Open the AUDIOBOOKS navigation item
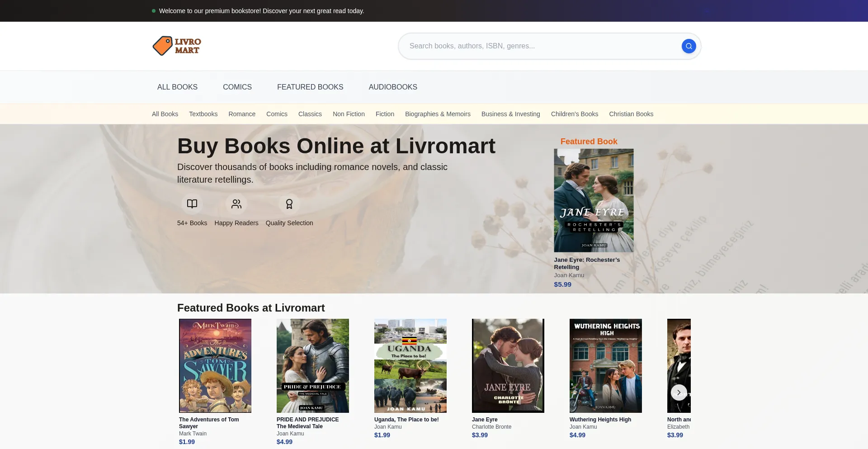 click(x=392, y=87)
